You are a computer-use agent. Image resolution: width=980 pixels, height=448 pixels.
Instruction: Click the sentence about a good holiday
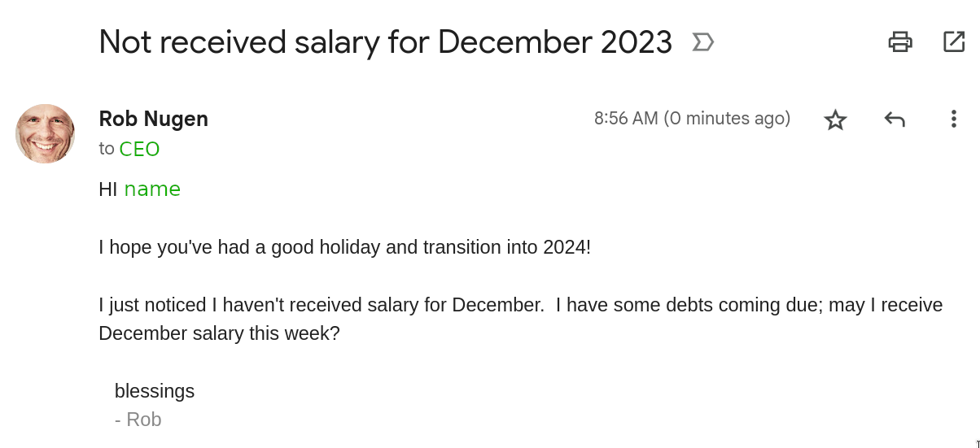coord(344,246)
